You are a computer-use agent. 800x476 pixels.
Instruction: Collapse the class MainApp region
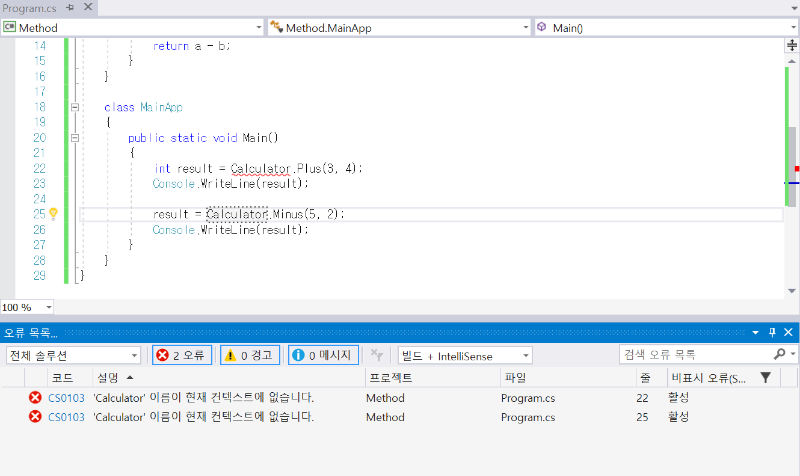coord(74,107)
